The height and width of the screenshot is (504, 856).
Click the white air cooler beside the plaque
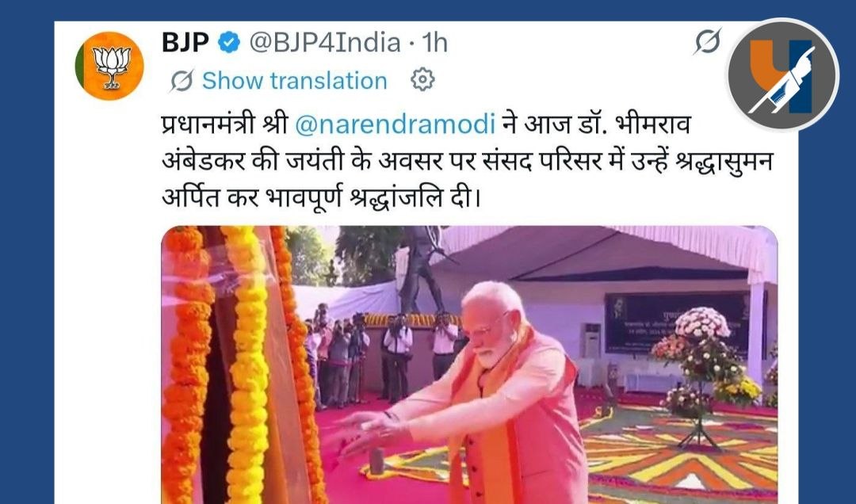click(x=592, y=341)
